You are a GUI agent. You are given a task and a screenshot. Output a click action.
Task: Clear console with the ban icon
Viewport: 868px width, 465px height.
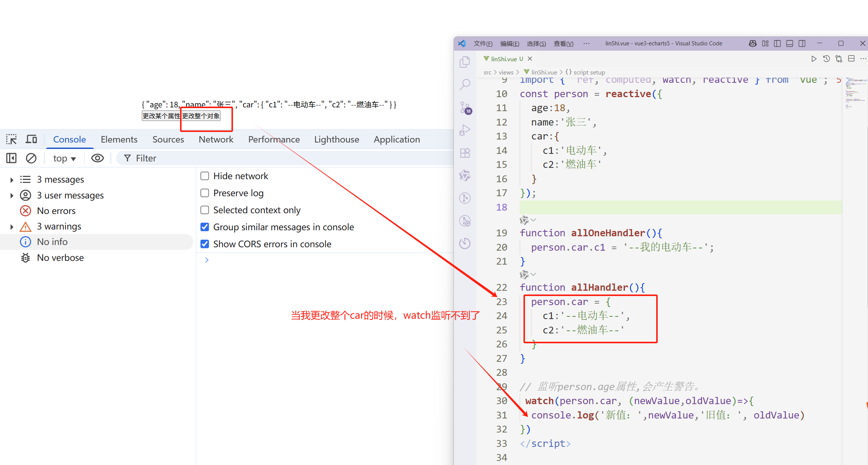click(31, 158)
